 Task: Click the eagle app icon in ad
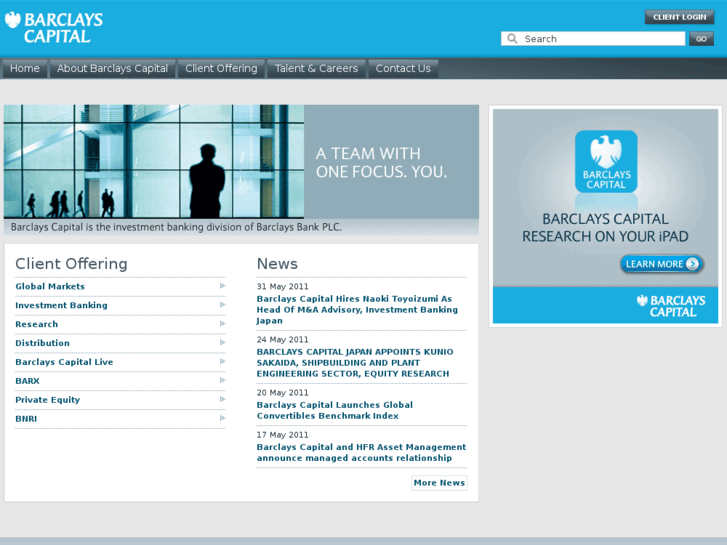click(x=606, y=161)
